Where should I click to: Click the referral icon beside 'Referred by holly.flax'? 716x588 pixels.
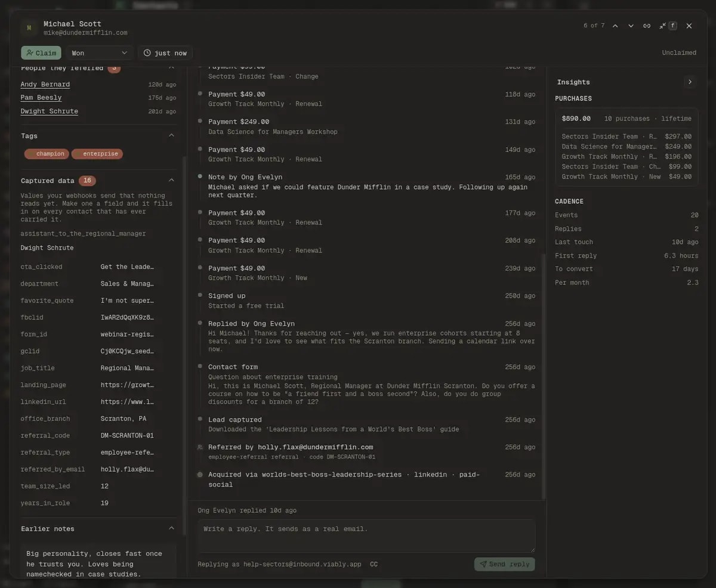pos(200,447)
